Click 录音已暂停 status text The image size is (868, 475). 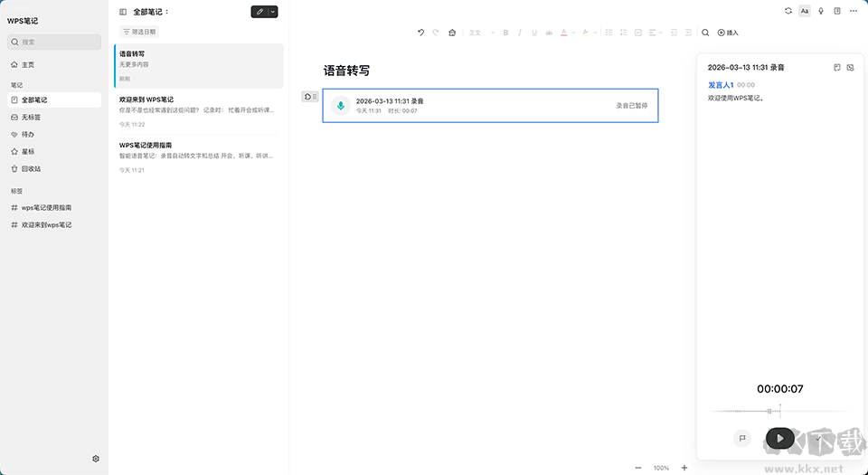point(632,105)
